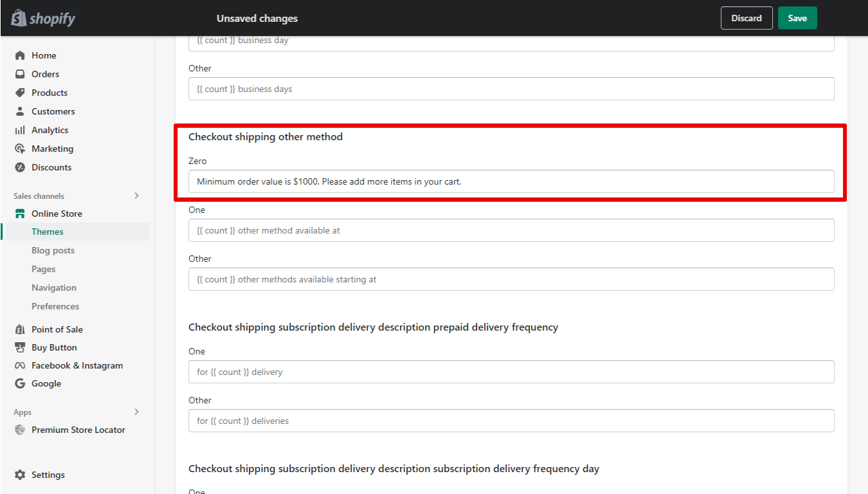This screenshot has width=868, height=494.
Task: Click the Facebook & Instagram Meta icon
Action: [20, 365]
